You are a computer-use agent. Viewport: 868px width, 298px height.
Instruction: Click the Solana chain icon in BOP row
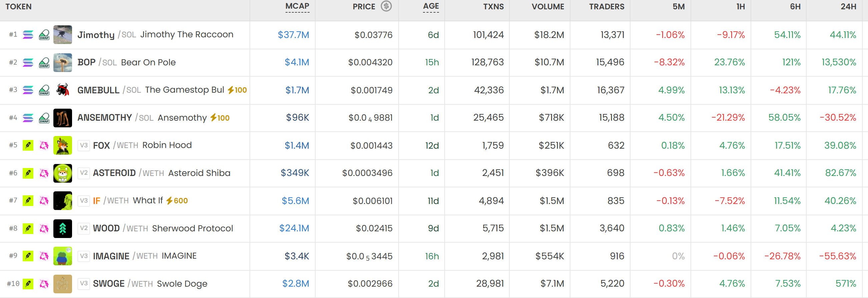[x=28, y=63]
